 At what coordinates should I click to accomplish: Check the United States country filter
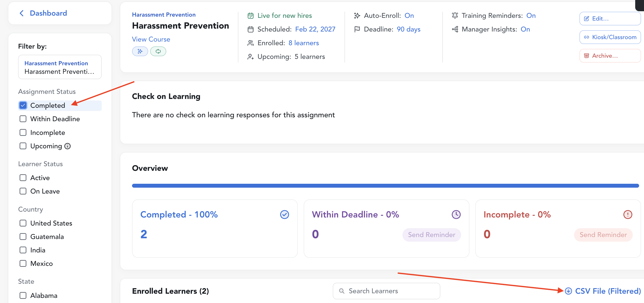(x=23, y=223)
